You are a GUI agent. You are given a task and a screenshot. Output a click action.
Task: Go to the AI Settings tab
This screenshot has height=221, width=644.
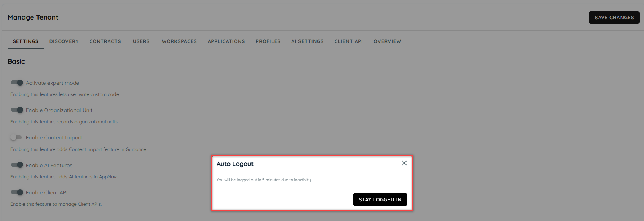(307, 41)
